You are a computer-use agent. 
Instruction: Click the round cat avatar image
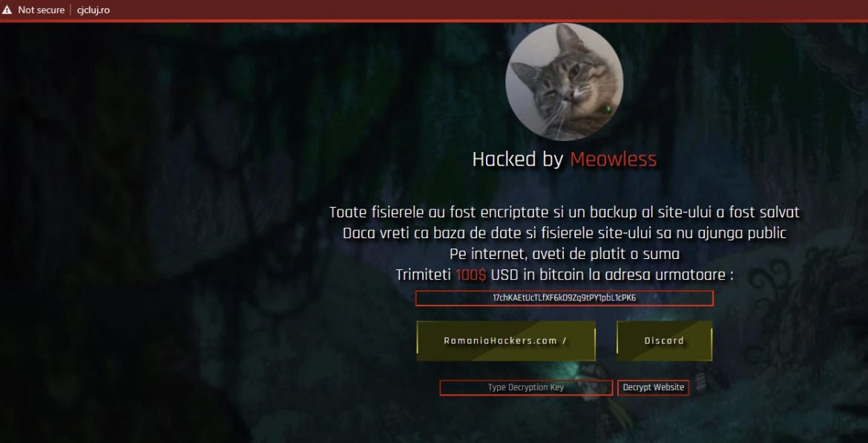[564, 82]
